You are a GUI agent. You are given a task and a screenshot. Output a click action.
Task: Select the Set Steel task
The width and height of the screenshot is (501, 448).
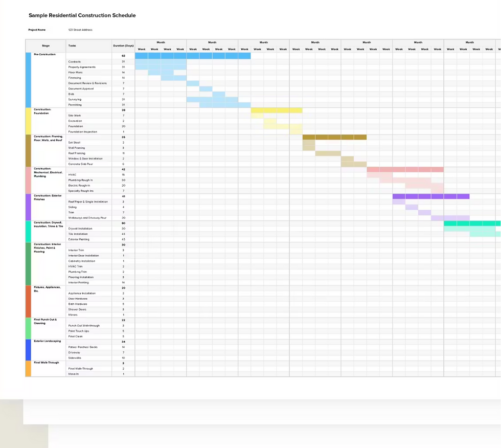click(74, 143)
